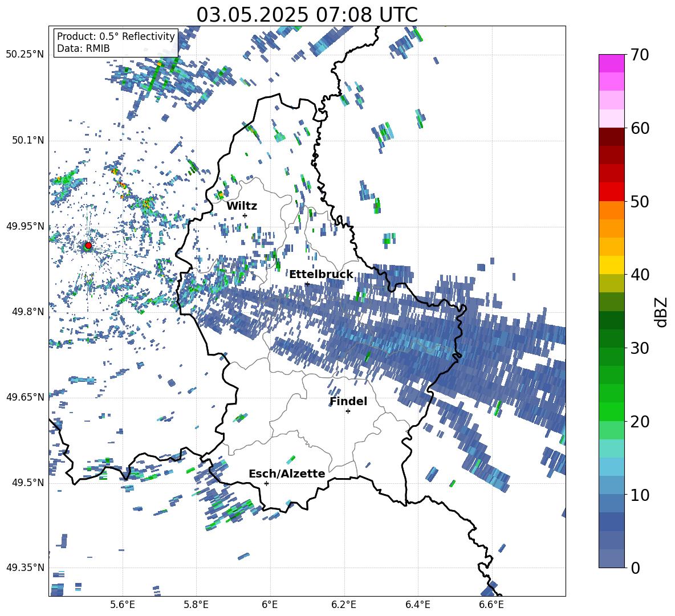This screenshot has width=675, height=616.
Task: Click the dark red colorbar segment below 60
Action: click(611, 137)
